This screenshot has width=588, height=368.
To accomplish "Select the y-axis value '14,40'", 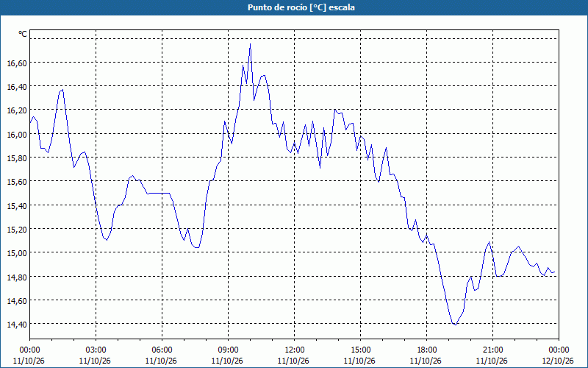I will [17, 325].
